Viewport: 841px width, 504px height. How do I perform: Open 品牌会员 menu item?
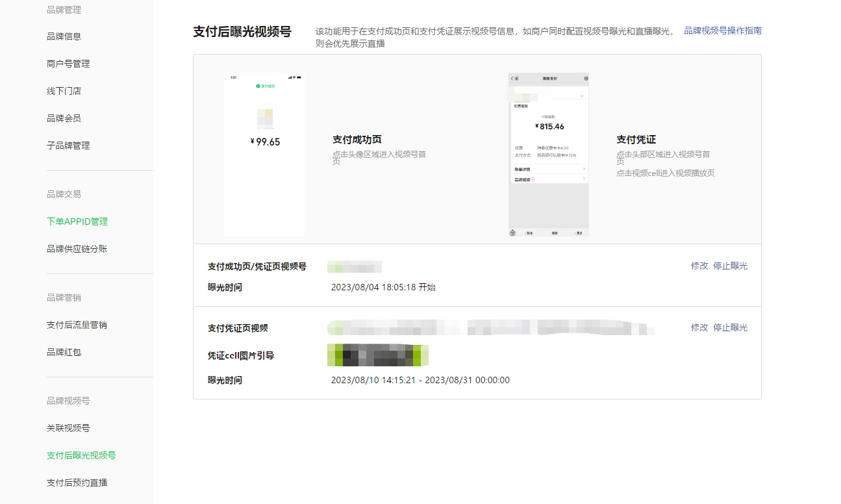(64, 118)
